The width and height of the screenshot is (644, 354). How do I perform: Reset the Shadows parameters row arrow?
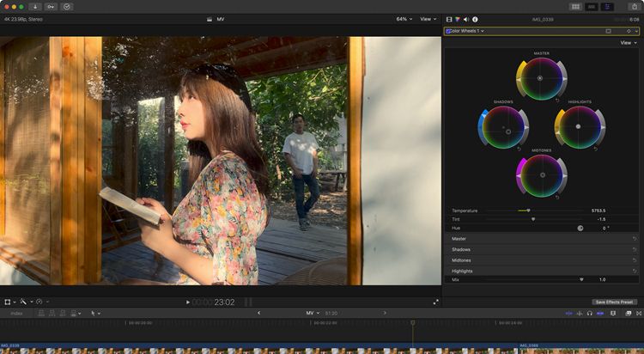[635, 249]
